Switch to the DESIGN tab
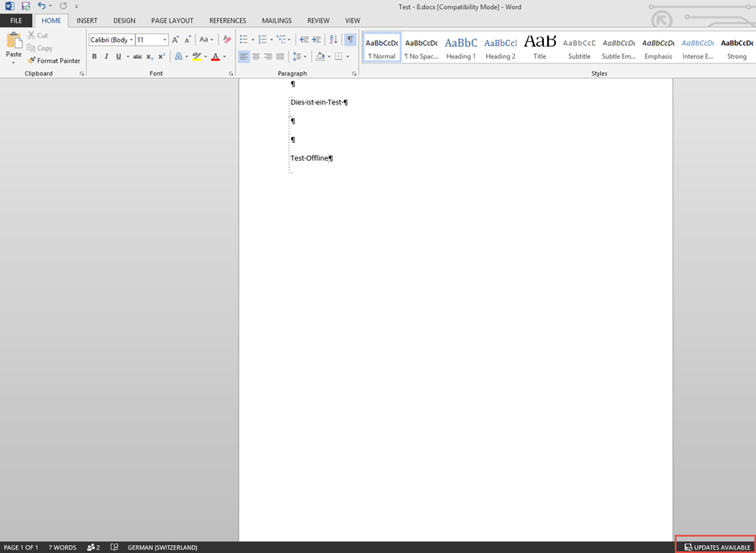This screenshot has width=756, height=553. pyautogui.click(x=125, y=20)
